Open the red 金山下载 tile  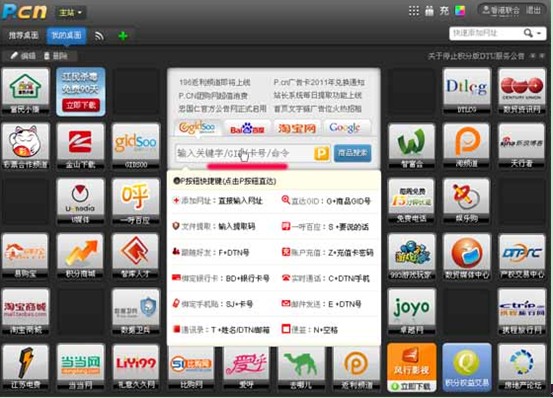tap(80, 146)
